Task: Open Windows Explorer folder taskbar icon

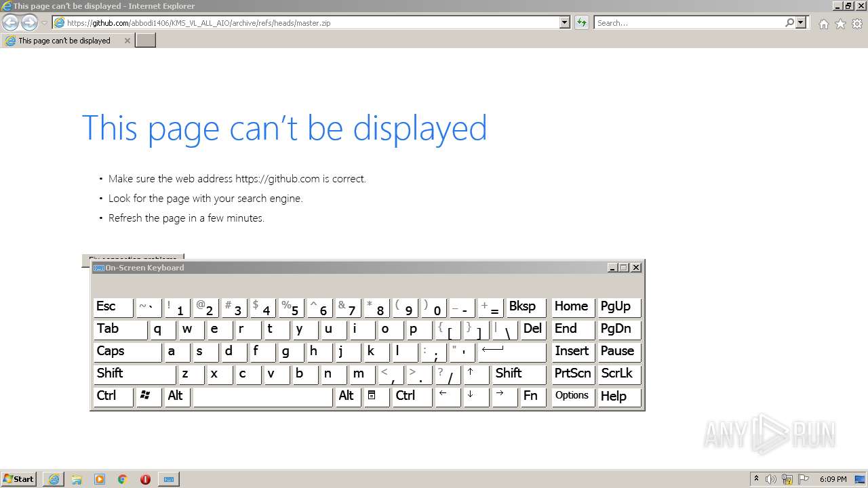Action: 77,479
